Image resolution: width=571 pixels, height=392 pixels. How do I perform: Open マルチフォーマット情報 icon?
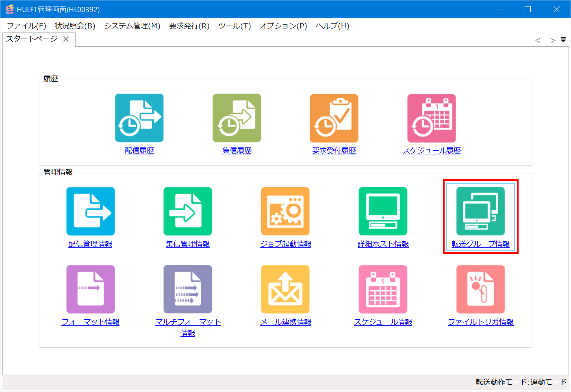(x=188, y=289)
